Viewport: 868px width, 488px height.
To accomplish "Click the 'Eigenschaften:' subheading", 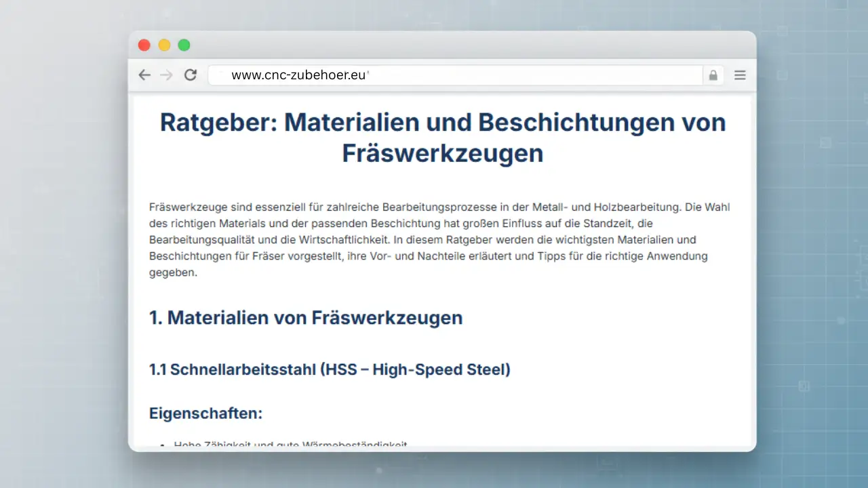I will [205, 413].
